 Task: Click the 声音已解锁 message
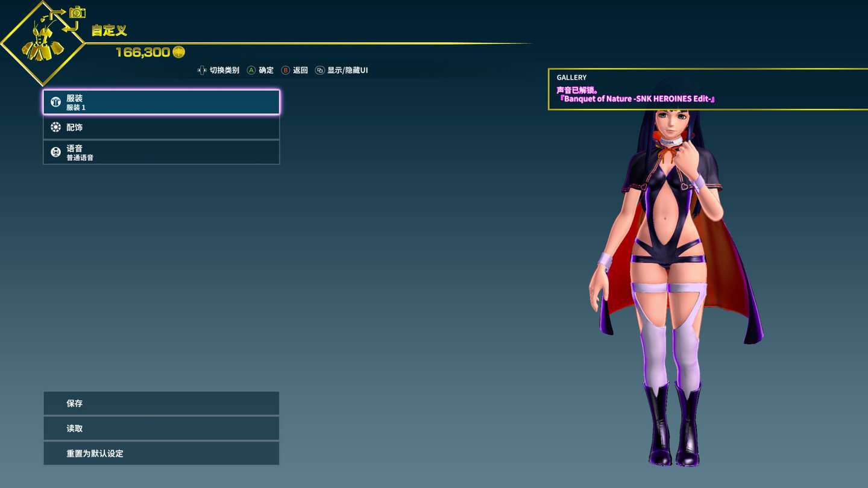[x=576, y=90]
